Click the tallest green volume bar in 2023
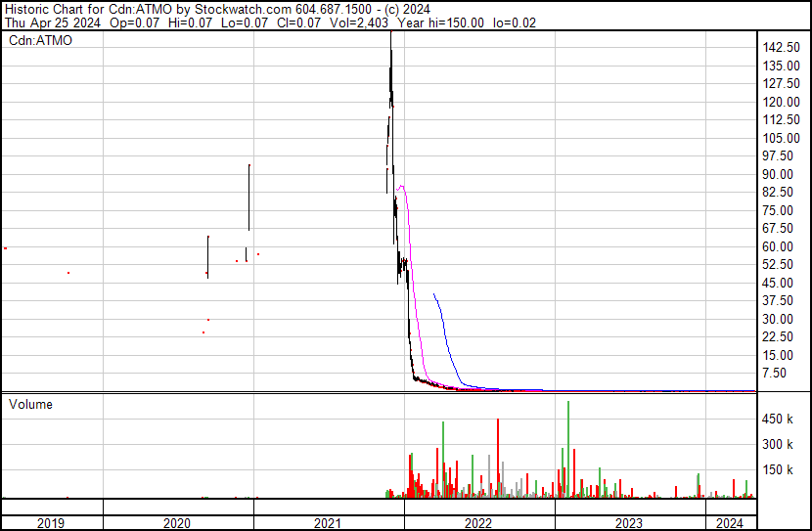The width and height of the screenshot is (812, 531). [x=568, y=449]
